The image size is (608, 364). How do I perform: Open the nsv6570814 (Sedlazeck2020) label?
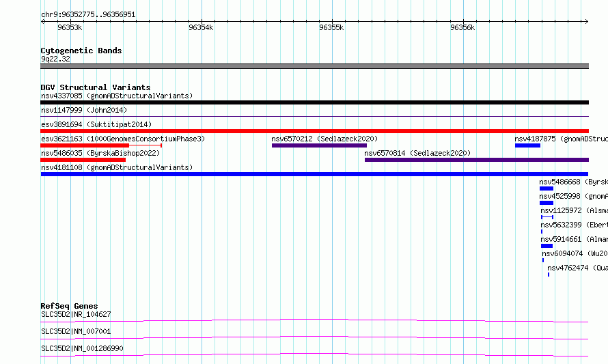tap(417, 153)
